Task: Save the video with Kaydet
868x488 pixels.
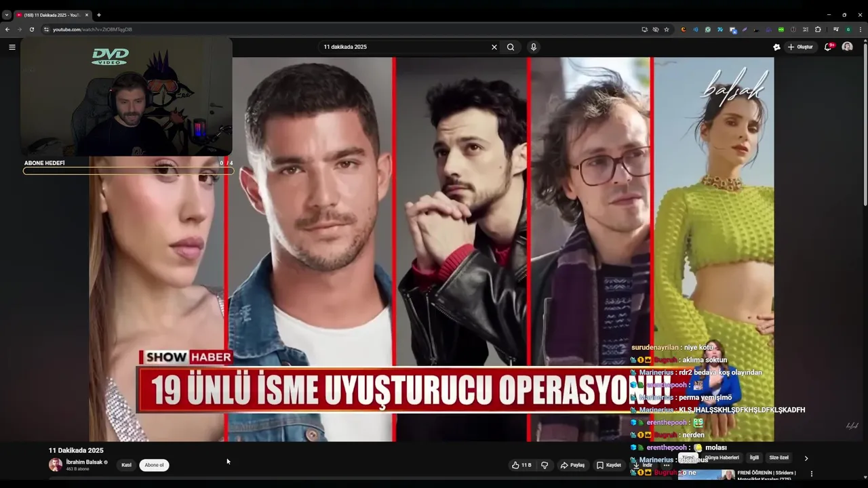Action: point(609,465)
